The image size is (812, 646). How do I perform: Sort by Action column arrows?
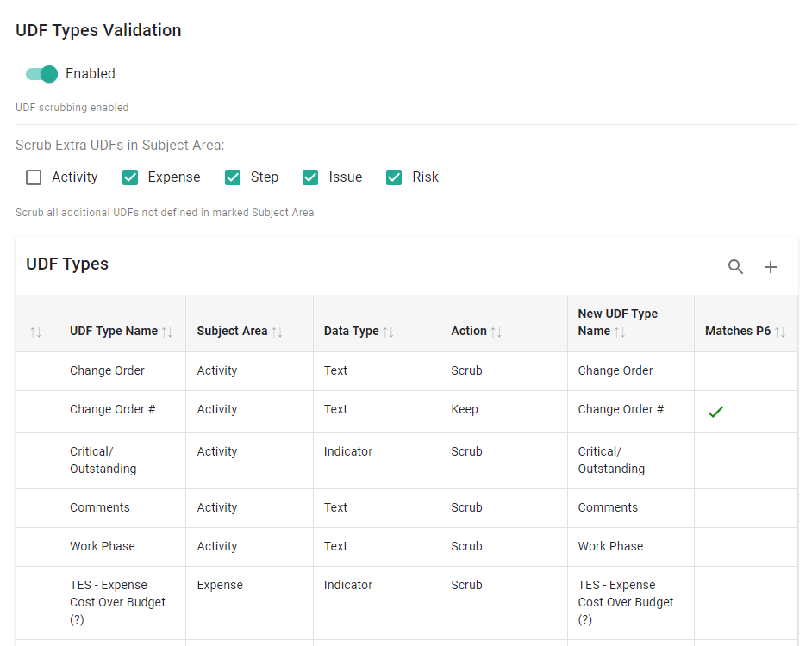click(x=496, y=332)
